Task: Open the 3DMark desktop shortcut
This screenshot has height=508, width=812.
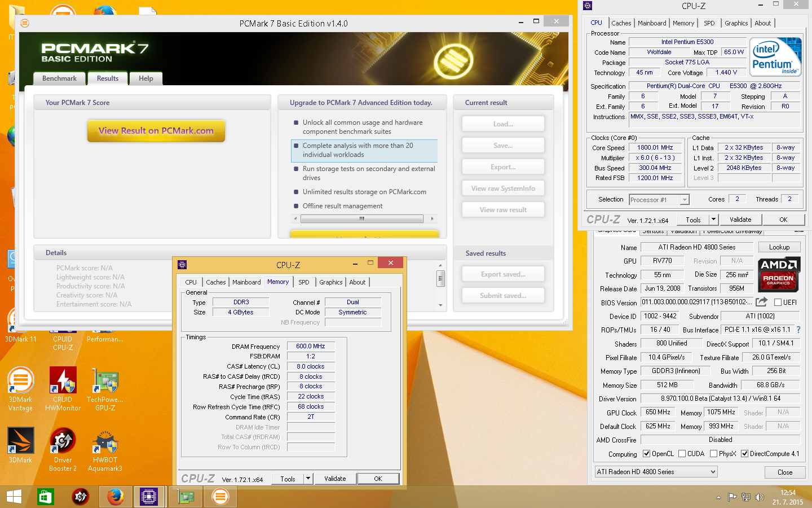Action: click(x=20, y=446)
